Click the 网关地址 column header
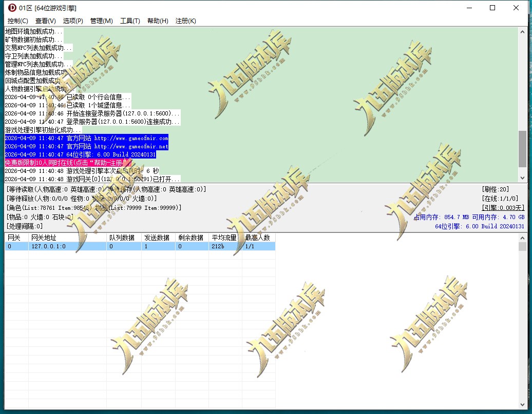The width and height of the screenshot is (532, 414). [67, 238]
